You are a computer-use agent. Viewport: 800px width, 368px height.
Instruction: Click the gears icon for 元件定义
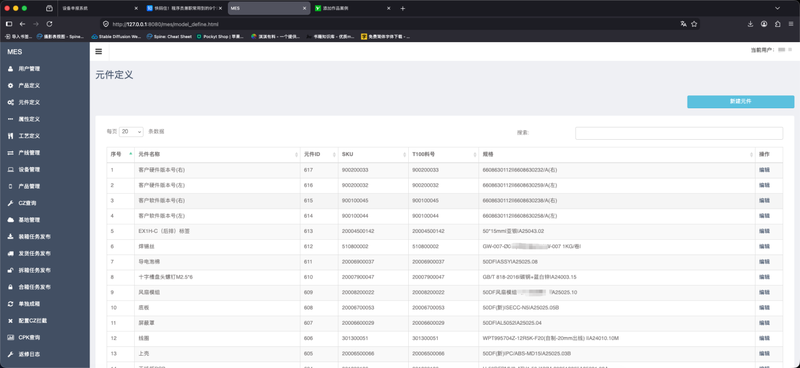tap(11, 103)
